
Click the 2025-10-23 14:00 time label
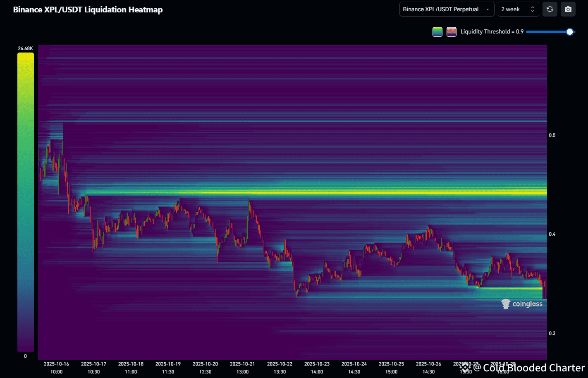coord(317,368)
